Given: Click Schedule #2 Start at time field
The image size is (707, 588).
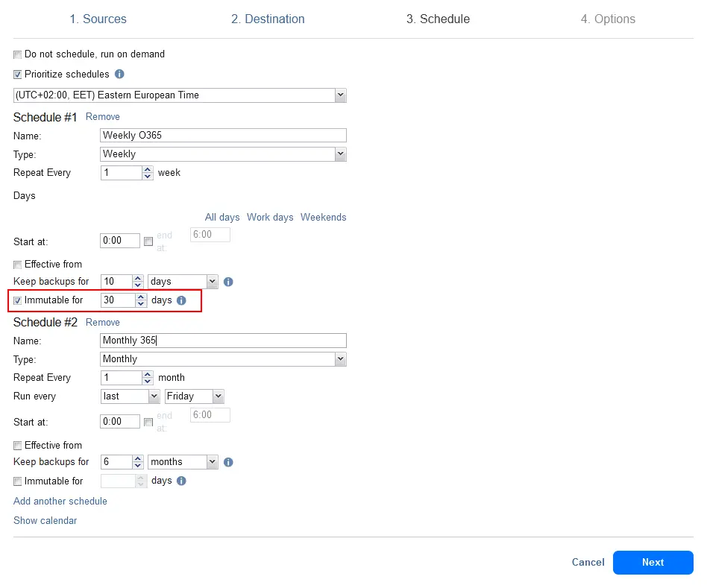Looking at the screenshot, I should pos(120,422).
